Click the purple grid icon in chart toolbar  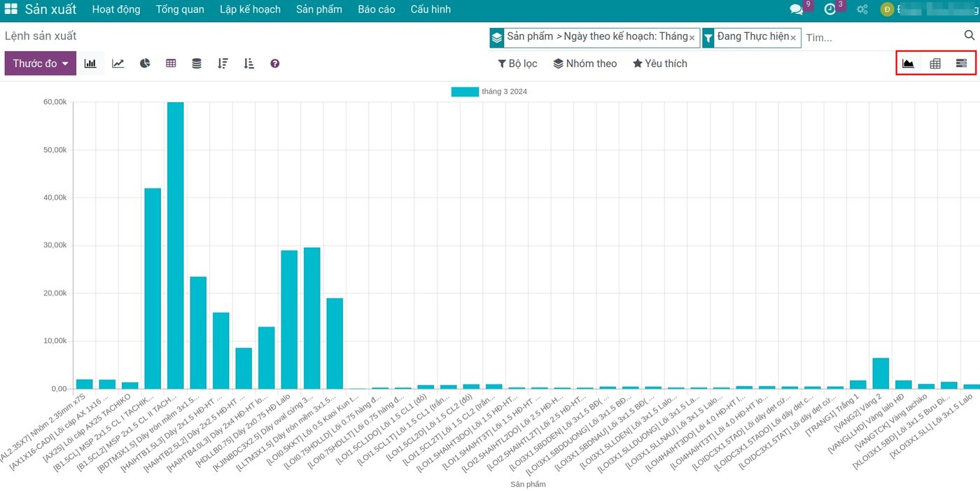pyautogui.click(x=171, y=63)
